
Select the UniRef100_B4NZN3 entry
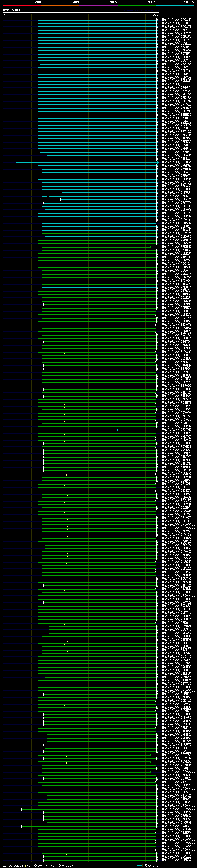[x=177, y=464]
